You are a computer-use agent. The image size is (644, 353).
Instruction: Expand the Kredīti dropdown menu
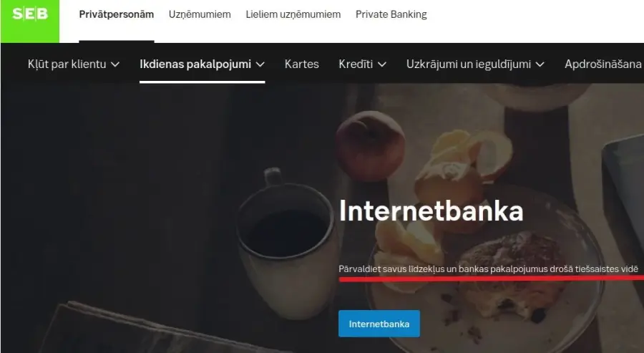(362, 64)
